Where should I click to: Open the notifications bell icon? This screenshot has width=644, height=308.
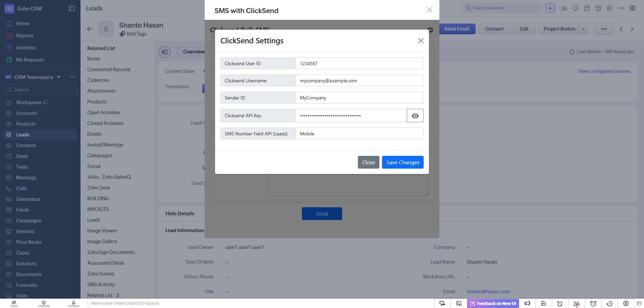(x=576, y=8)
